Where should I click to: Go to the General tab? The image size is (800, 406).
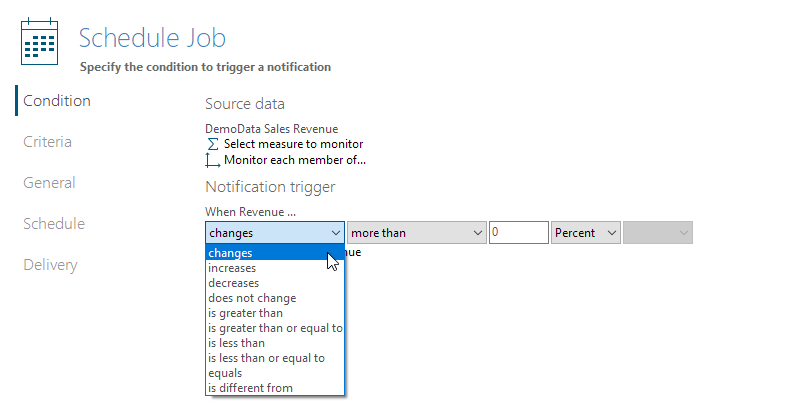click(49, 183)
